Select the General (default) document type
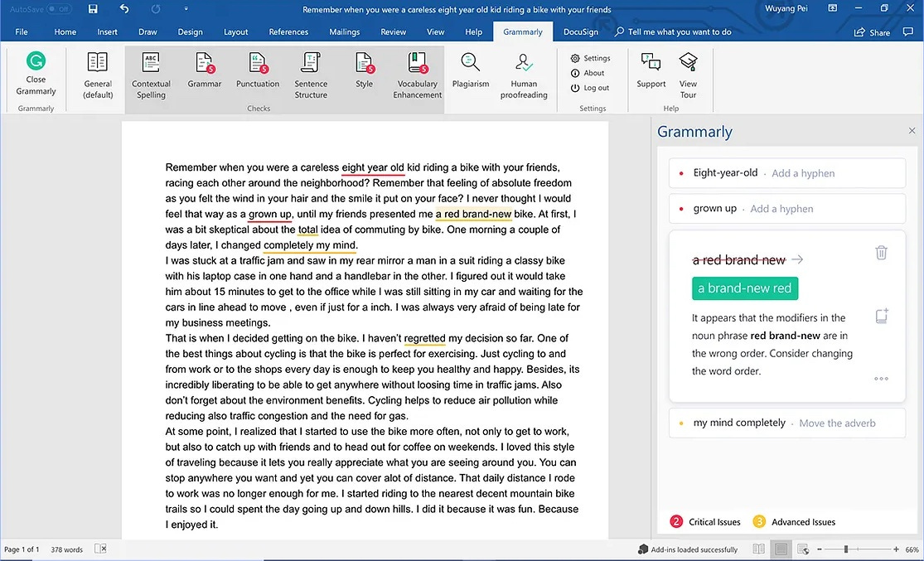The image size is (924, 561). [x=97, y=75]
